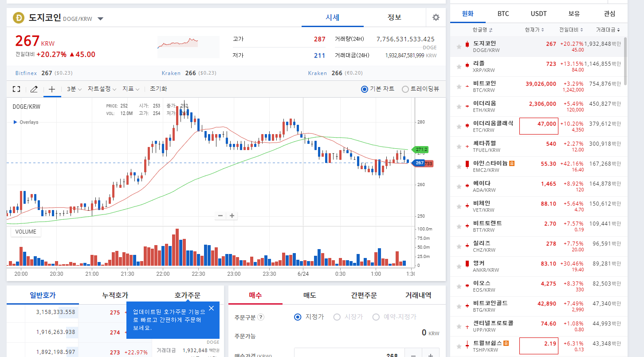Select the crosshair plus tool
This screenshot has width=644, height=357.
52,89
